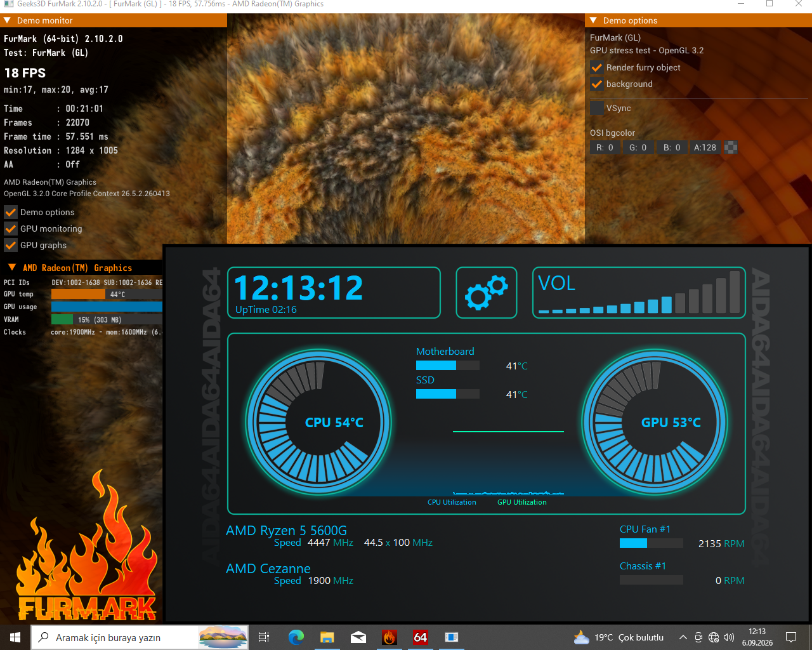Click the AIDA64 VOL level bars
The width and height of the screenshot is (812, 650).
[639, 293]
